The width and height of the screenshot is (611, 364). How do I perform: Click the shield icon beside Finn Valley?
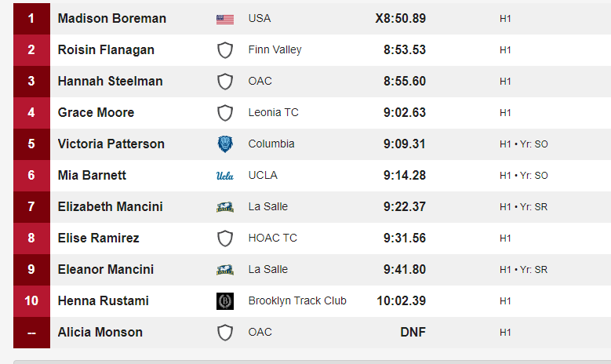(x=225, y=50)
